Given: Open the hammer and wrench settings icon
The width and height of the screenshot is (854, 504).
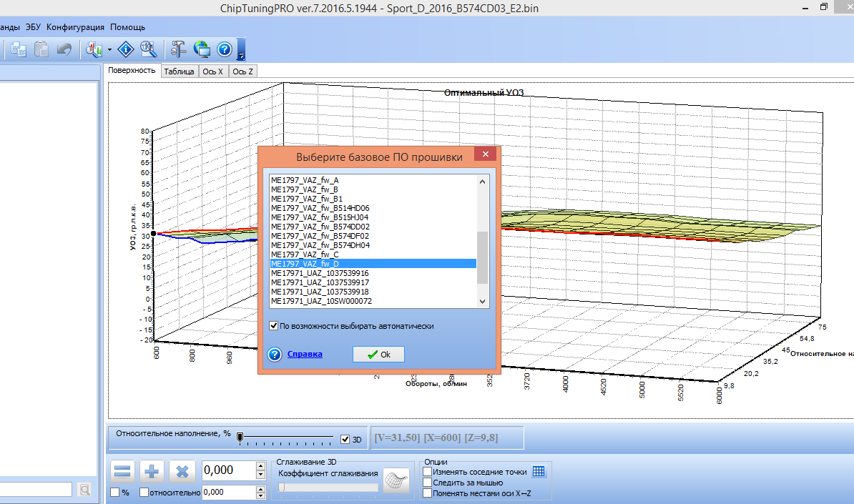Looking at the screenshot, I should pos(178,49).
